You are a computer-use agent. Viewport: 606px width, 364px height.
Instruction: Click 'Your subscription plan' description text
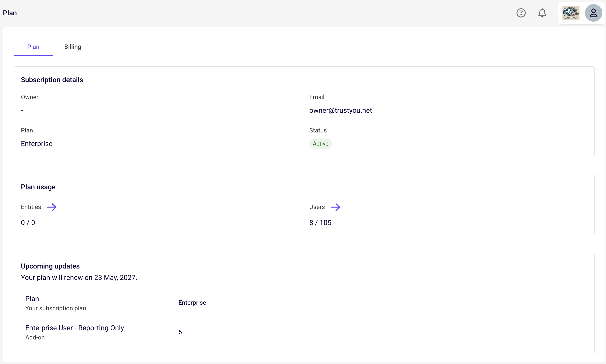pyautogui.click(x=55, y=308)
